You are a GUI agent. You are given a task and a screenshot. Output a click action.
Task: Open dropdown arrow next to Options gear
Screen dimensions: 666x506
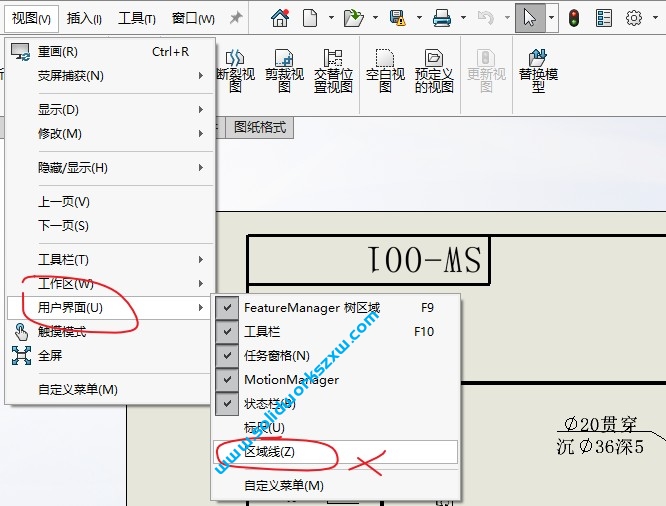655,18
